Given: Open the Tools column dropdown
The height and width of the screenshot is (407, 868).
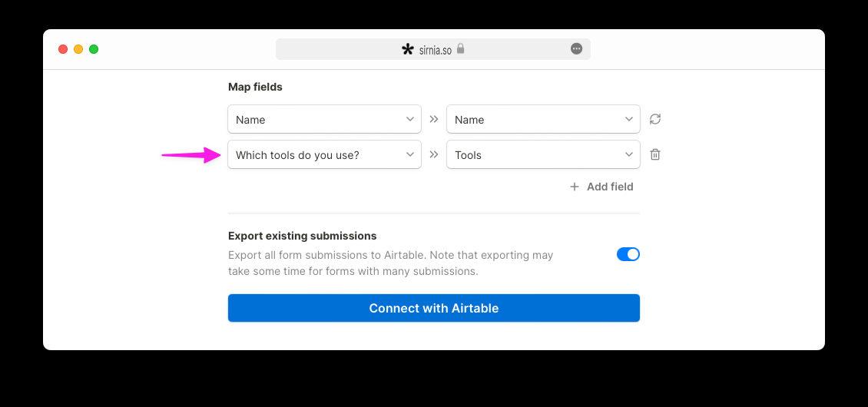Looking at the screenshot, I should click(x=543, y=154).
